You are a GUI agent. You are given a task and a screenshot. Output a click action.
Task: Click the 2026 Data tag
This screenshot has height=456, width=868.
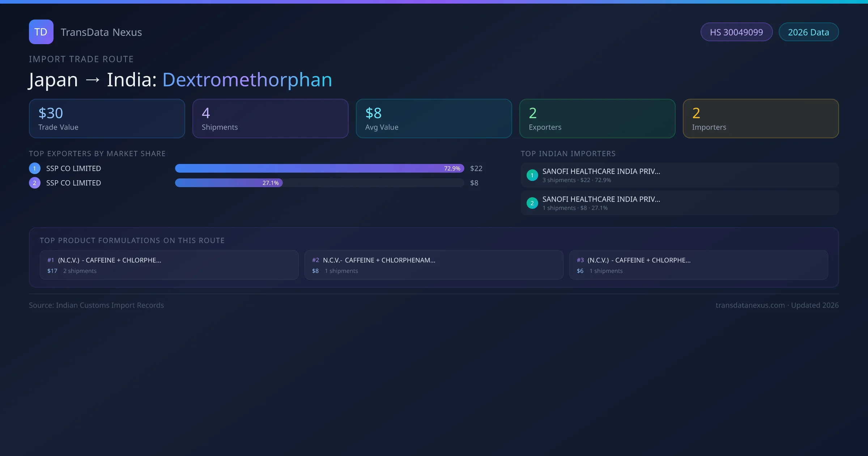pyautogui.click(x=808, y=32)
